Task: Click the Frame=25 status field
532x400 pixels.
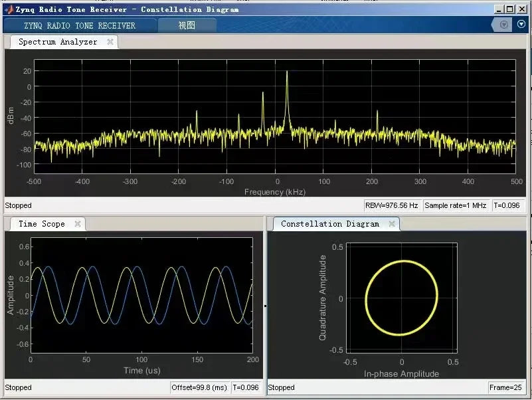Action: click(505, 387)
